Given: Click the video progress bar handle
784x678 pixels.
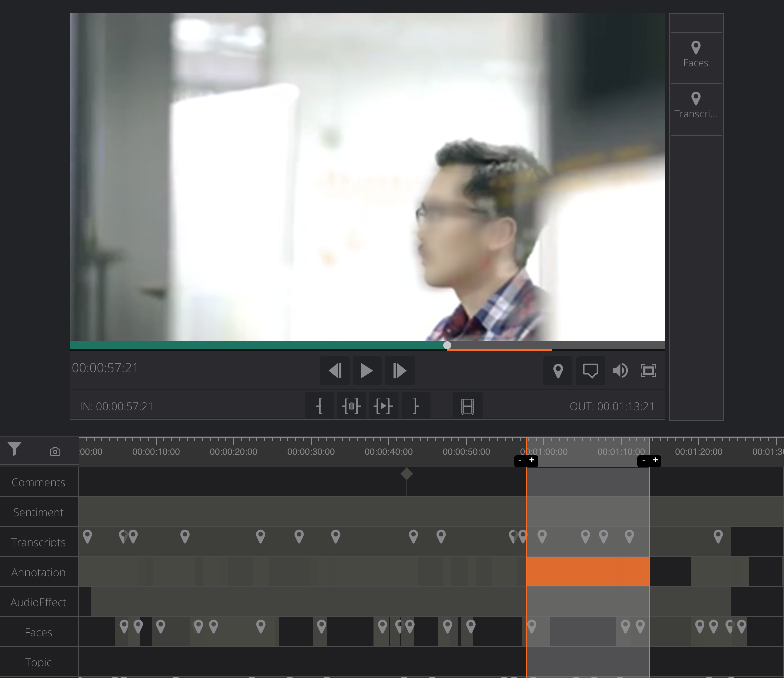Looking at the screenshot, I should pyautogui.click(x=447, y=345).
